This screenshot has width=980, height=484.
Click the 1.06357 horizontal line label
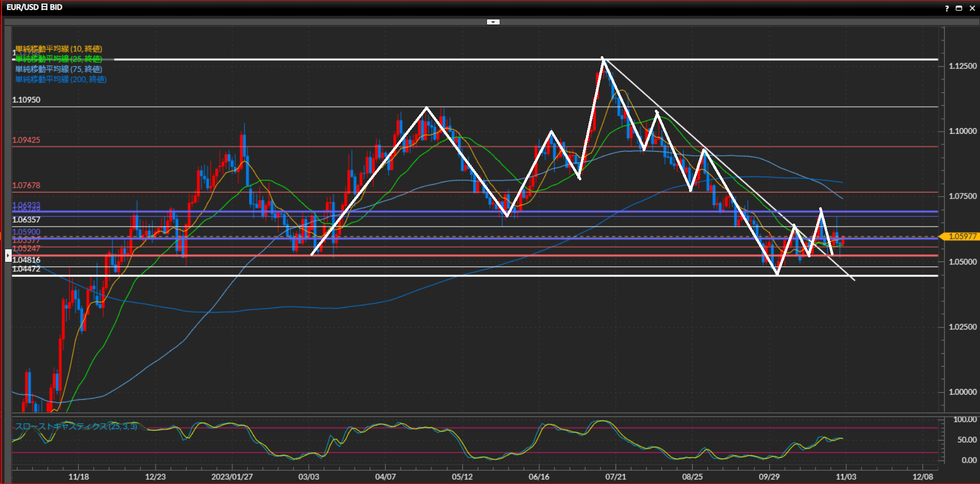(x=26, y=220)
